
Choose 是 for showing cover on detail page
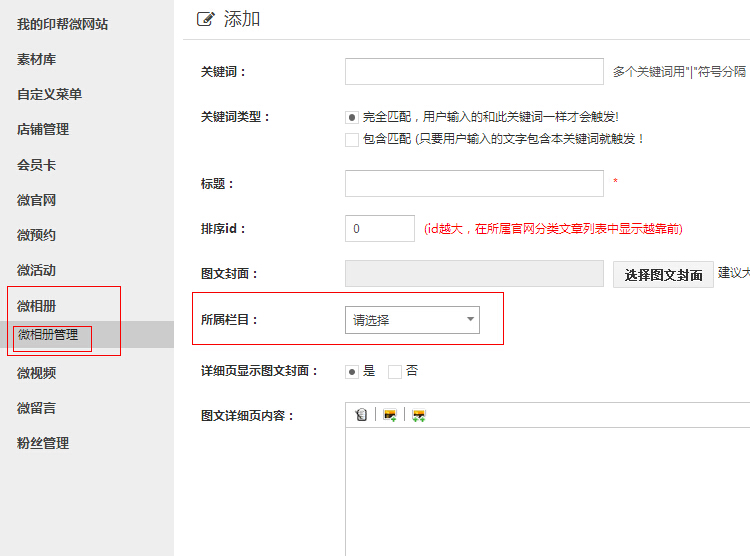tap(352, 372)
